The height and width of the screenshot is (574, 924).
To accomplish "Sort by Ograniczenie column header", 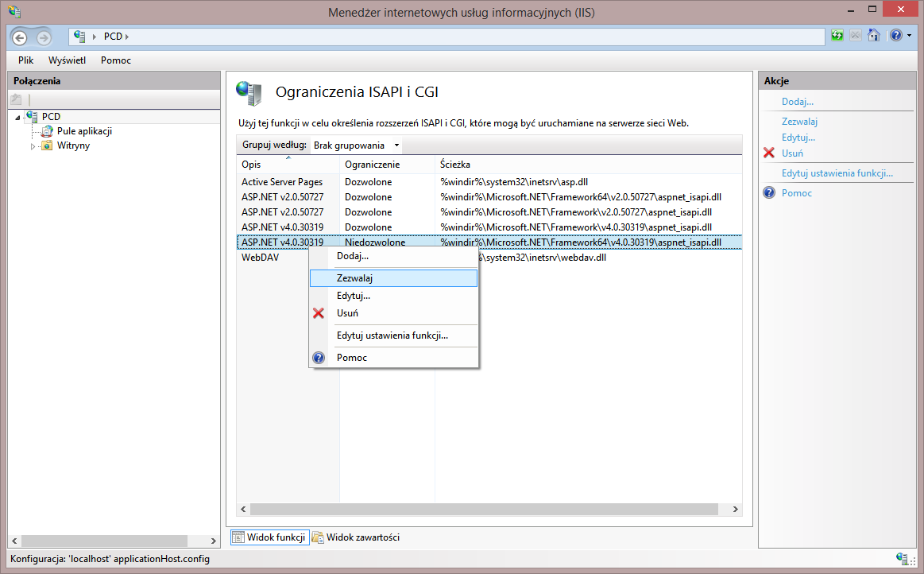I will 387,165.
